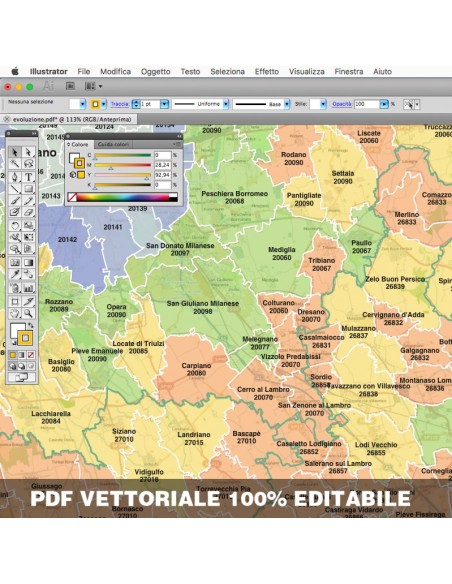The width and height of the screenshot is (452, 584).
Task: Set fill mode to None in toolbox
Action: pos(31,355)
